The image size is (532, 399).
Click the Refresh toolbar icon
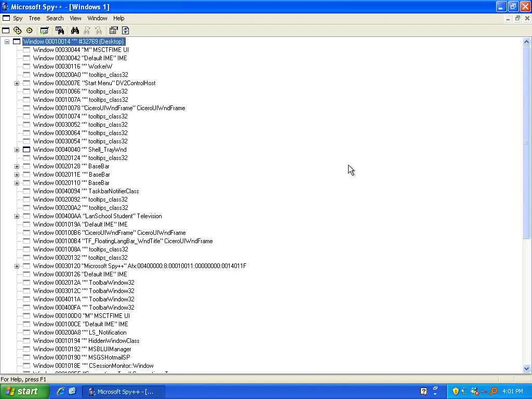pyautogui.click(x=126, y=31)
